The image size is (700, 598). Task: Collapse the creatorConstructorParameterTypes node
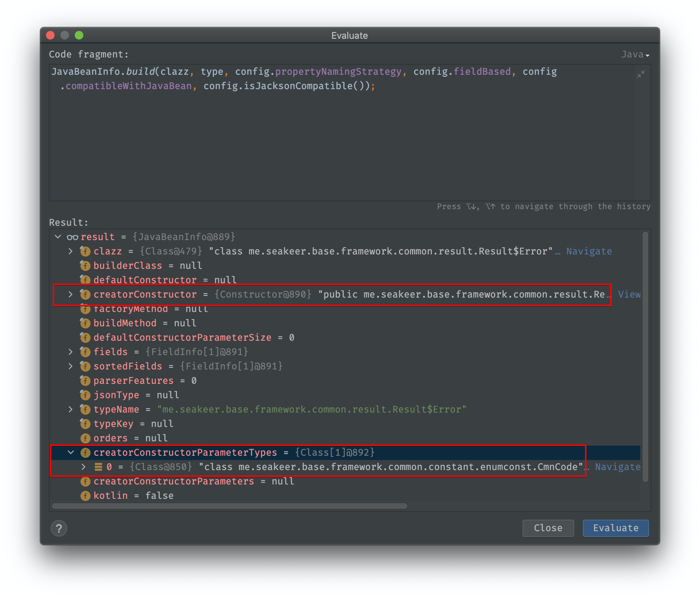click(71, 452)
